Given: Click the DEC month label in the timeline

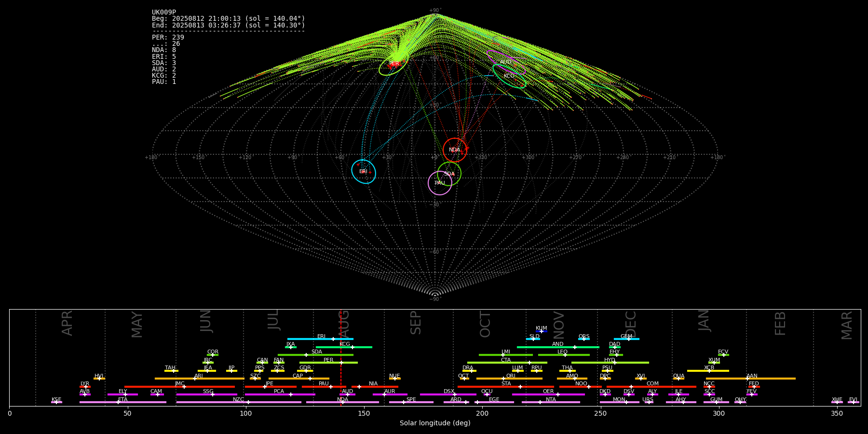Looking at the screenshot, I should (x=631, y=325).
